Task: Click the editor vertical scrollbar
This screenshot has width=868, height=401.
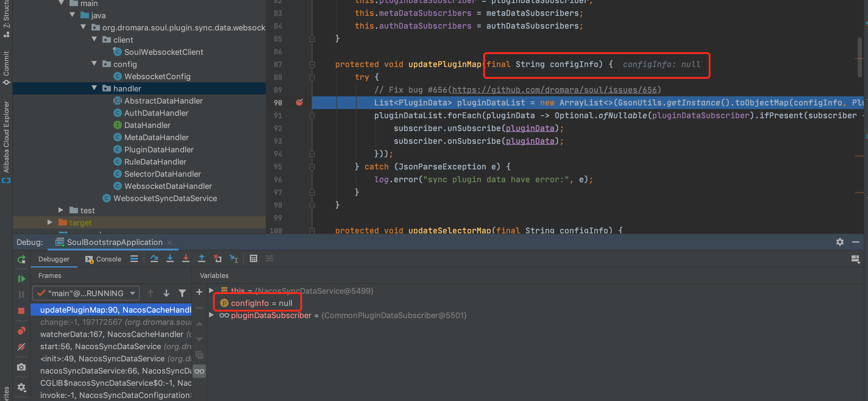Action: tap(859, 57)
